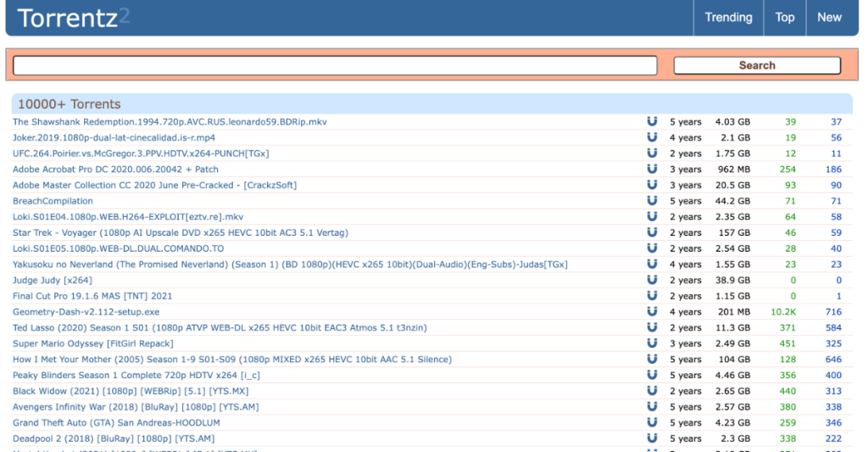Click magnet icon for Avengers Infinity War row
This screenshot has height=452, width=868.
(652, 406)
